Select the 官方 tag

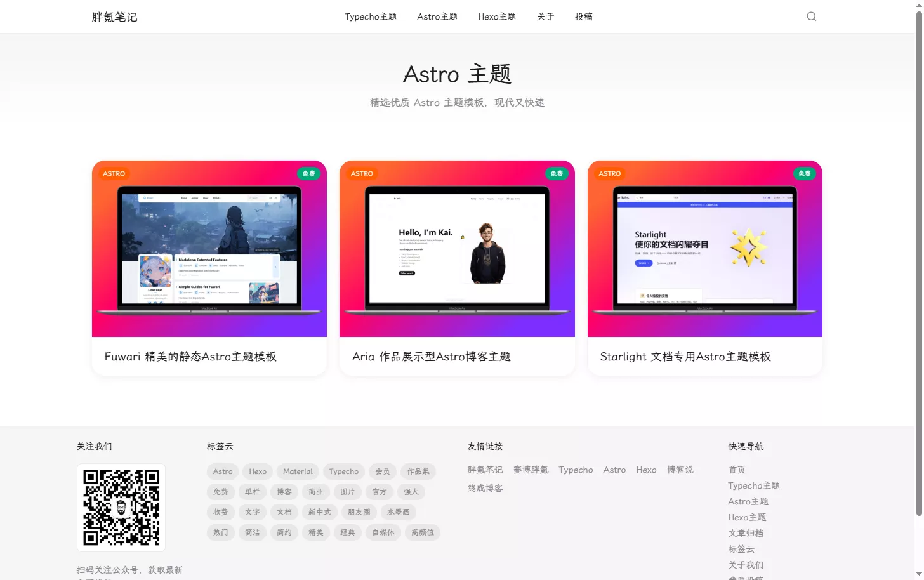coord(379,492)
